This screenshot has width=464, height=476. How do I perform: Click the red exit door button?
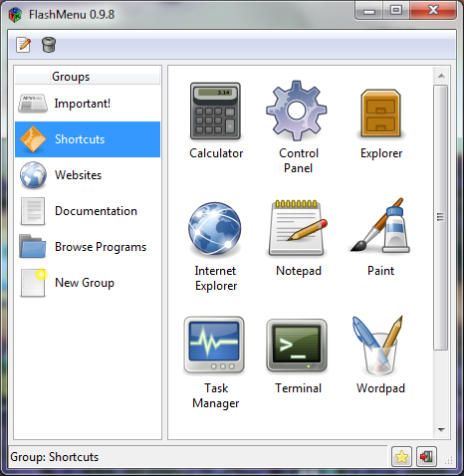pos(426,457)
